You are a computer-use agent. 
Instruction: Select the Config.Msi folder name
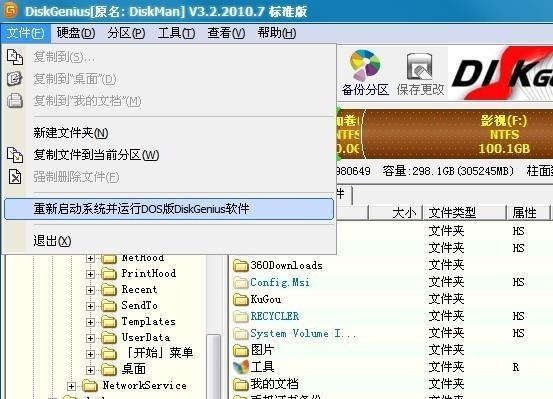[280, 282]
